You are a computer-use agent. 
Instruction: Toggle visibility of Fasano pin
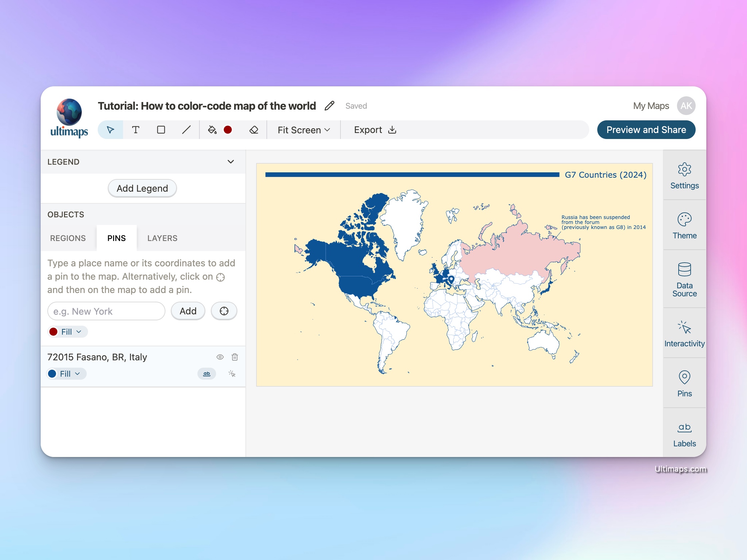point(220,357)
